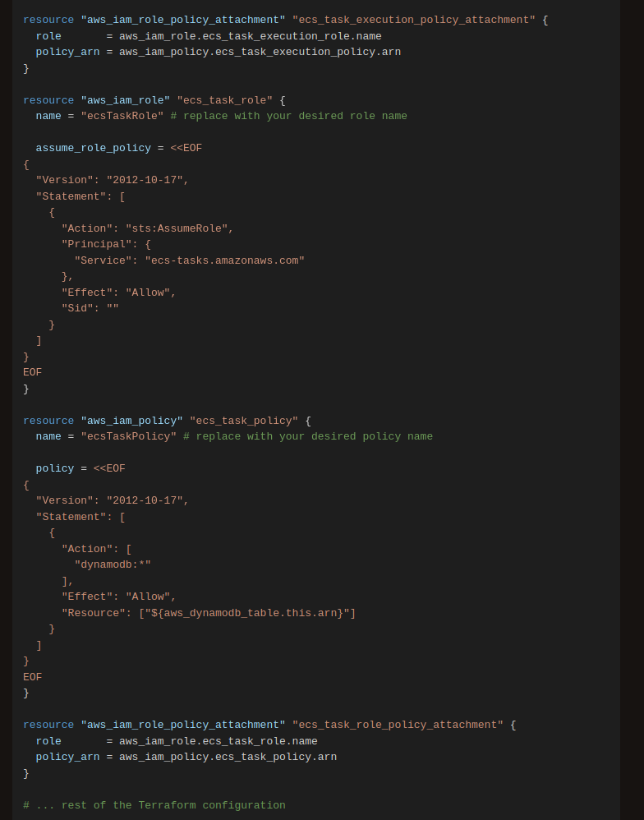Click aws_iam_policy.ecs_task_execution_policy.arn value
This screenshot has height=820, width=644.
(260, 52)
